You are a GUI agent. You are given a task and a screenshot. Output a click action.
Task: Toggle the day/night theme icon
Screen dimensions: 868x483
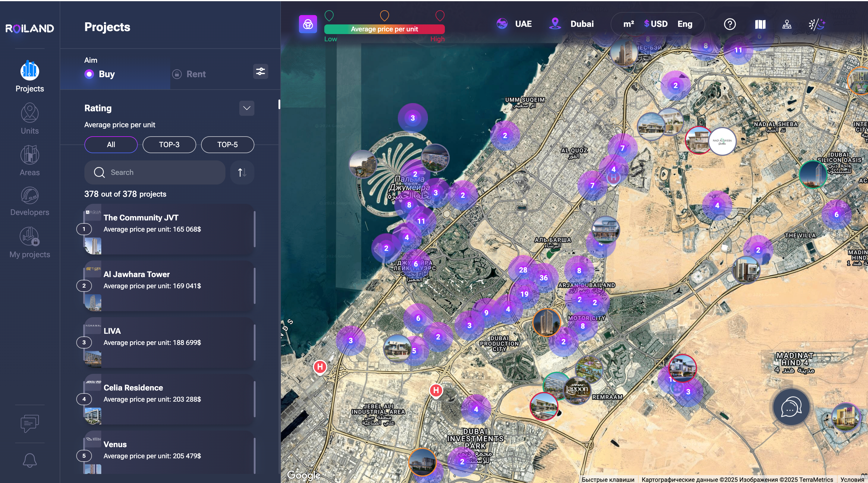coord(817,24)
